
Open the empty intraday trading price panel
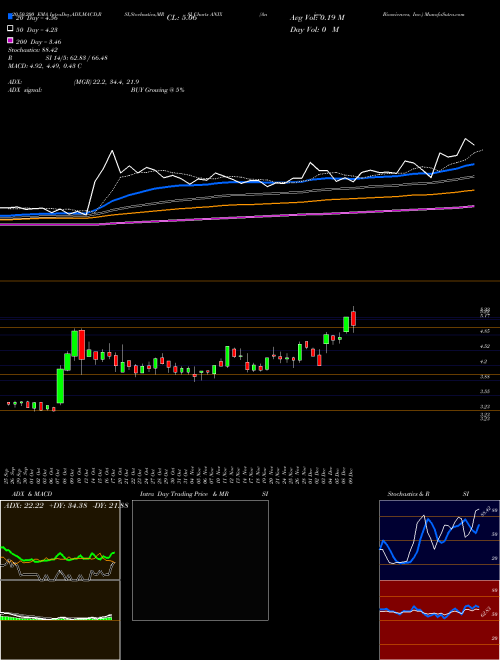point(200,560)
